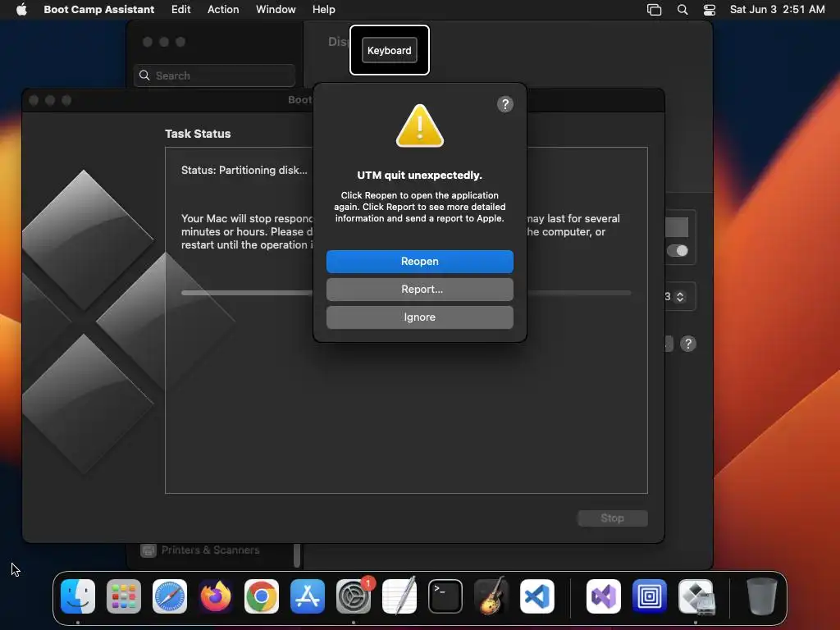Click the 'UTM quit unexpectedly.' heading
The height and width of the screenshot is (630, 840).
[x=419, y=176]
